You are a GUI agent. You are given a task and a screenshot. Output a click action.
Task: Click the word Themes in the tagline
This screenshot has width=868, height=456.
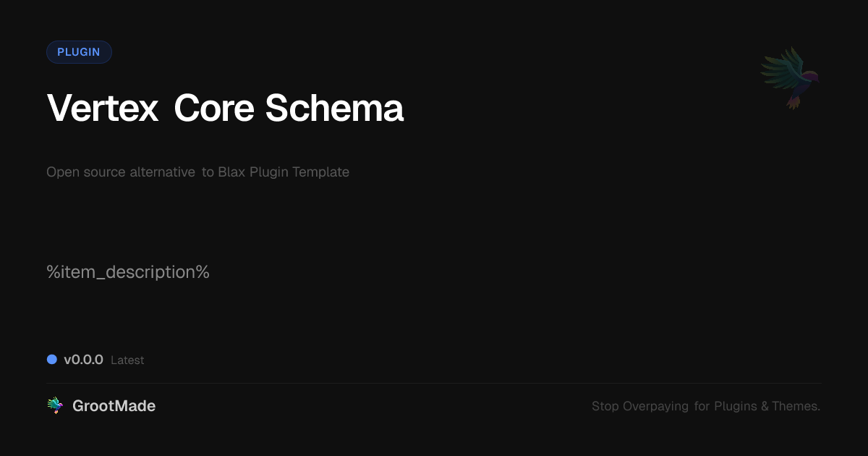point(796,406)
